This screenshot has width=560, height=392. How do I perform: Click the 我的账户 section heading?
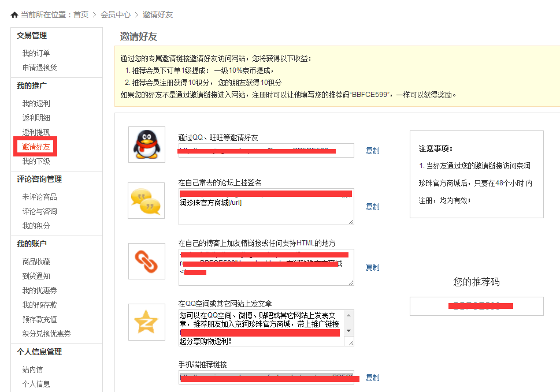click(32, 244)
